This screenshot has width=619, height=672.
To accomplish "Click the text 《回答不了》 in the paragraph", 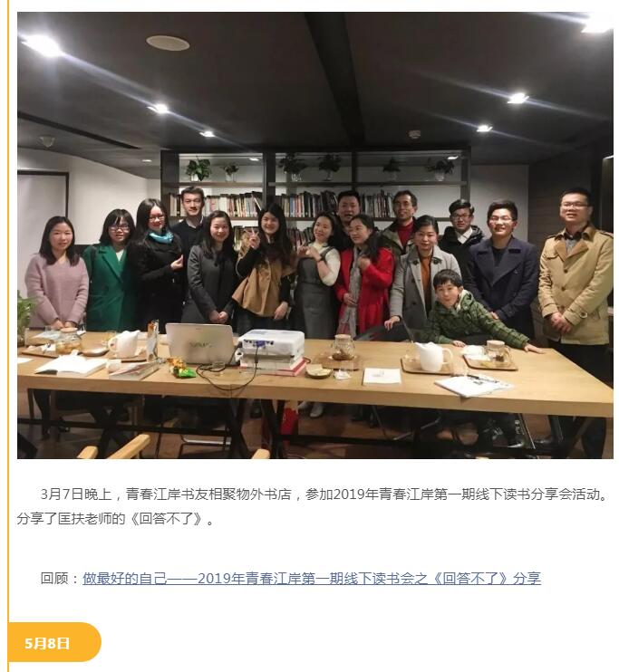I will click(x=167, y=519).
